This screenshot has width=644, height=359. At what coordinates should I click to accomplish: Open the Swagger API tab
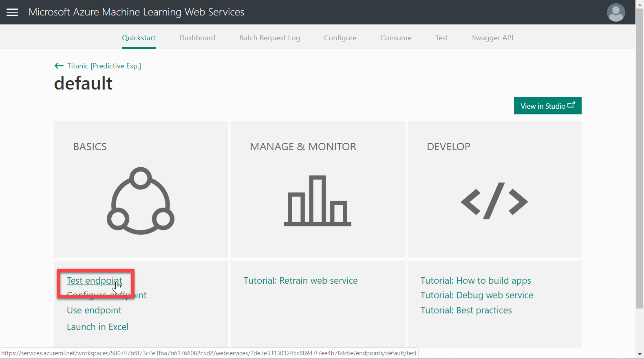coord(492,38)
